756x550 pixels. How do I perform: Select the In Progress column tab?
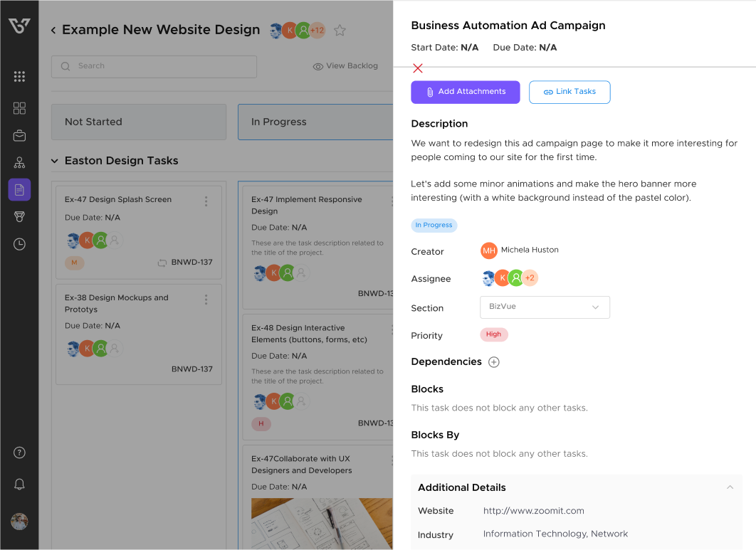click(x=315, y=122)
